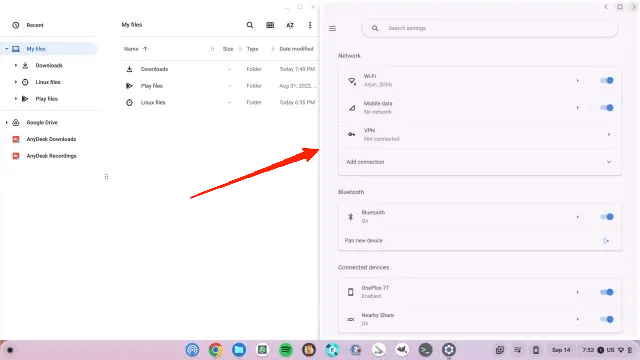Open Downloads in the sidebar
640x360 pixels.
coord(49,65)
